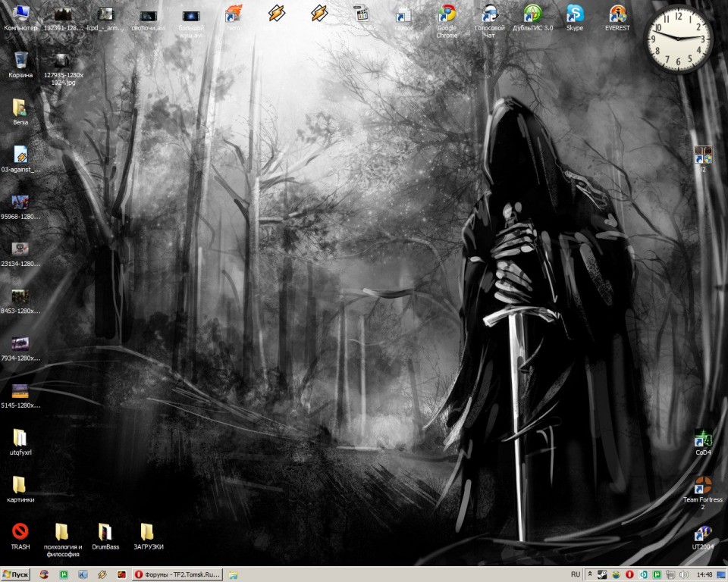Click the analog clock gadget
Image resolution: width=728 pixels, height=582 pixels.
678,39
